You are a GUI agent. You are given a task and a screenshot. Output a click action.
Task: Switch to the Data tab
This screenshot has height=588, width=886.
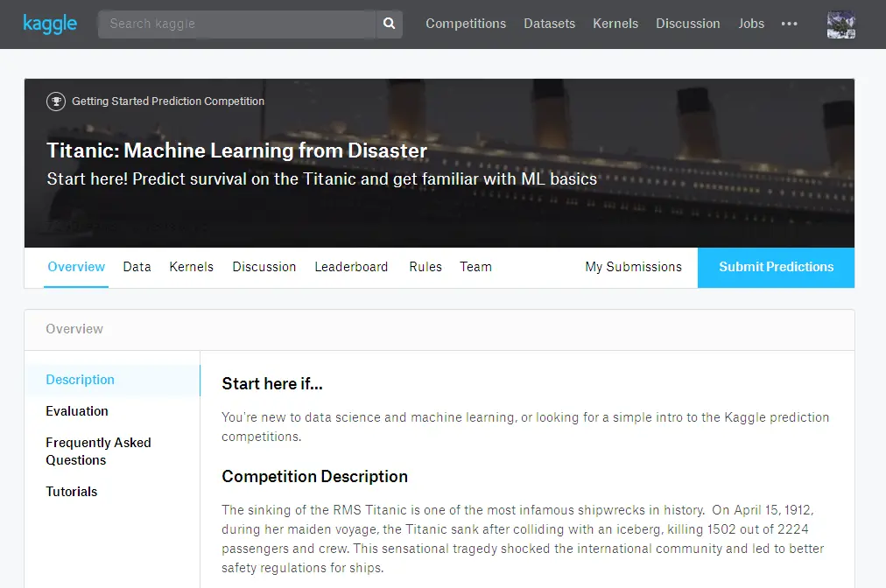[137, 267]
